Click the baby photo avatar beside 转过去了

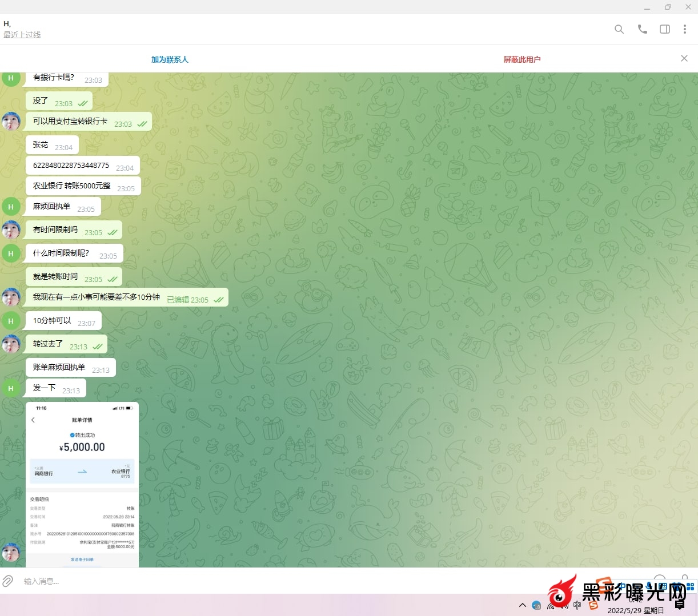tap(11, 344)
